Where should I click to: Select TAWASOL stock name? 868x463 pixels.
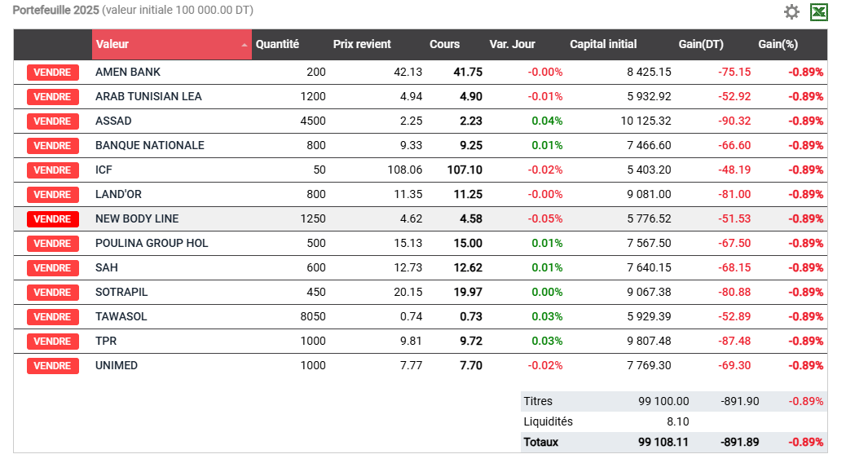(121, 316)
